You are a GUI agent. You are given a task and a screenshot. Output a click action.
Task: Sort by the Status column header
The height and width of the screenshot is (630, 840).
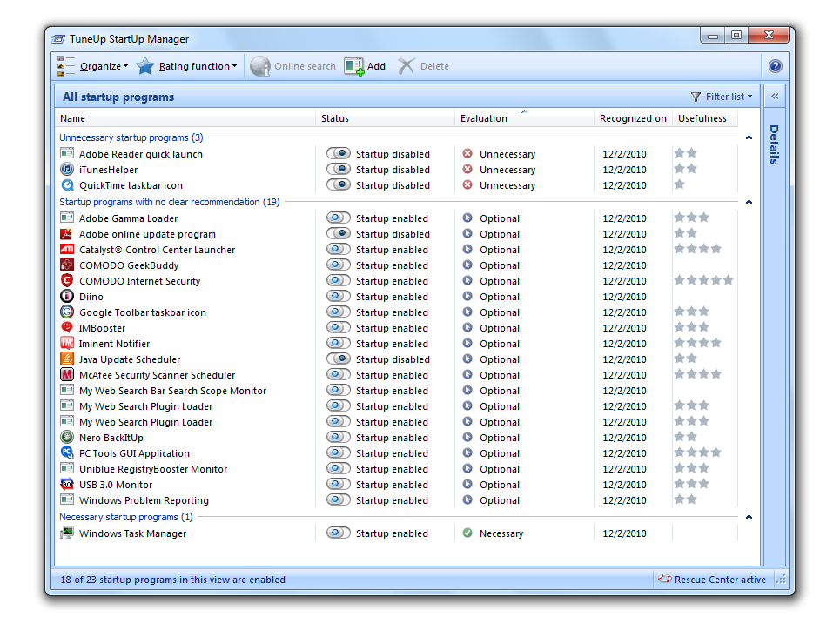coord(385,118)
